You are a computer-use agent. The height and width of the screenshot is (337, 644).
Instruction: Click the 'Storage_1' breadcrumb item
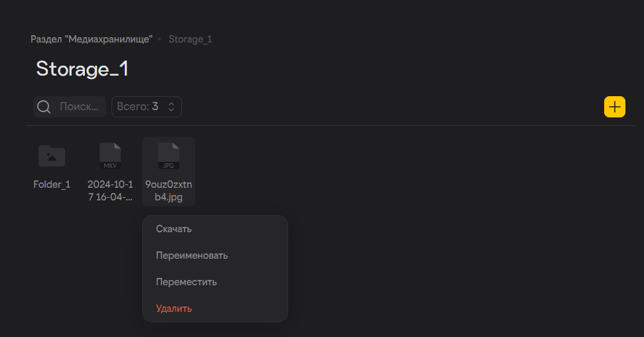click(191, 39)
